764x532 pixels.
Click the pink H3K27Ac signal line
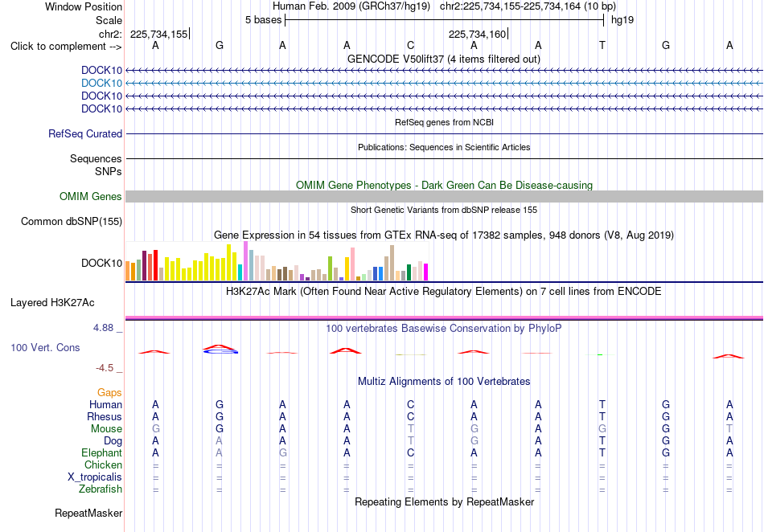pos(444,317)
